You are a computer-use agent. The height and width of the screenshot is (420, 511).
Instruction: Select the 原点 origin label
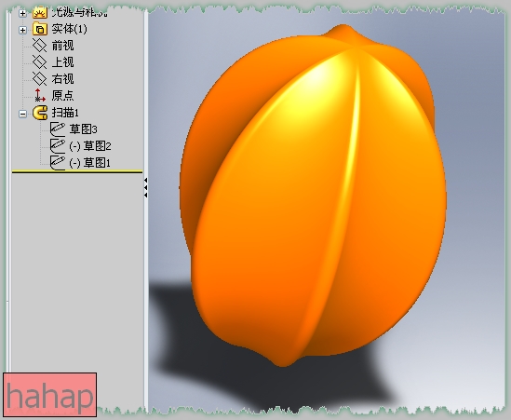coord(62,95)
